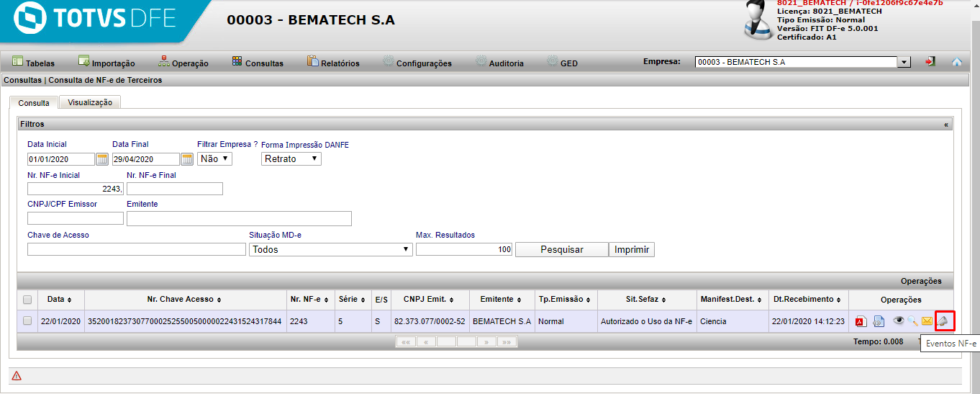The width and height of the screenshot is (980, 394).
Task: Open calendar picker for Data Inicial
Action: (102, 159)
